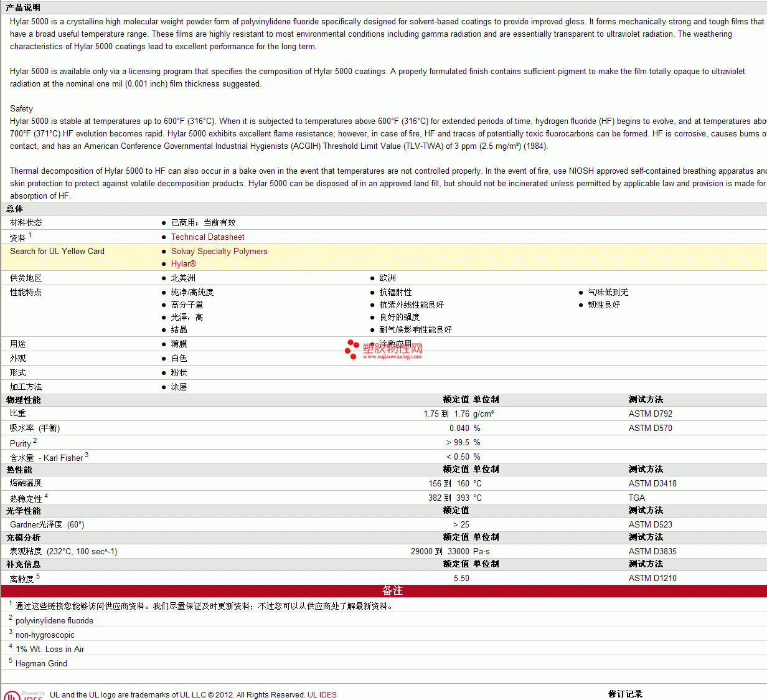Select the 北美洲 region entry

click(x=183, y=278)
